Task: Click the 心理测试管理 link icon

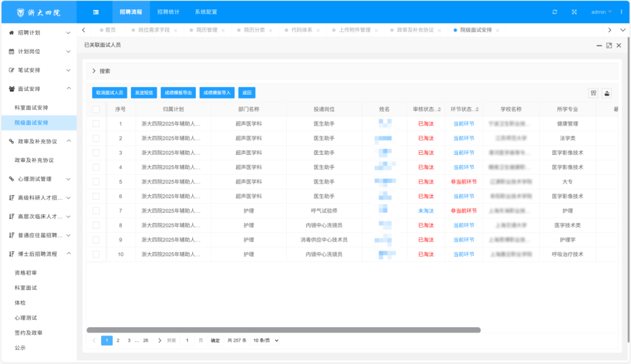Action: [x=11, y=179]
